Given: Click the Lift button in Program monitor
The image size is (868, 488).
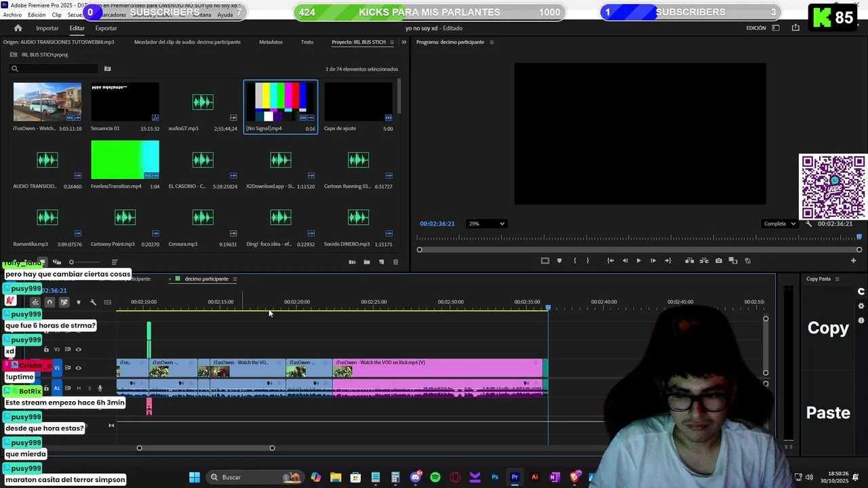Looking at the screenshot, I should pos(690,260).
